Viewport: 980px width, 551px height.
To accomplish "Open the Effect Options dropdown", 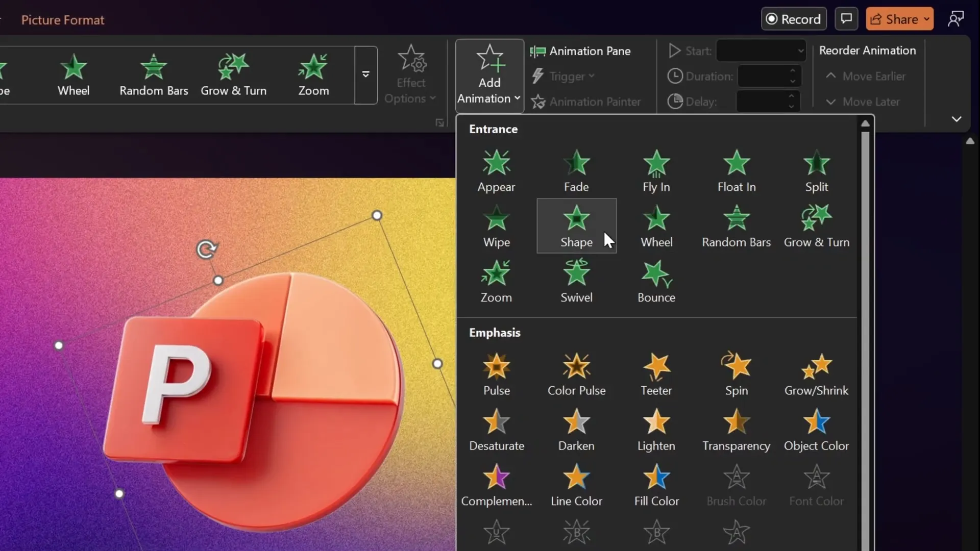I will pos(411,75).
